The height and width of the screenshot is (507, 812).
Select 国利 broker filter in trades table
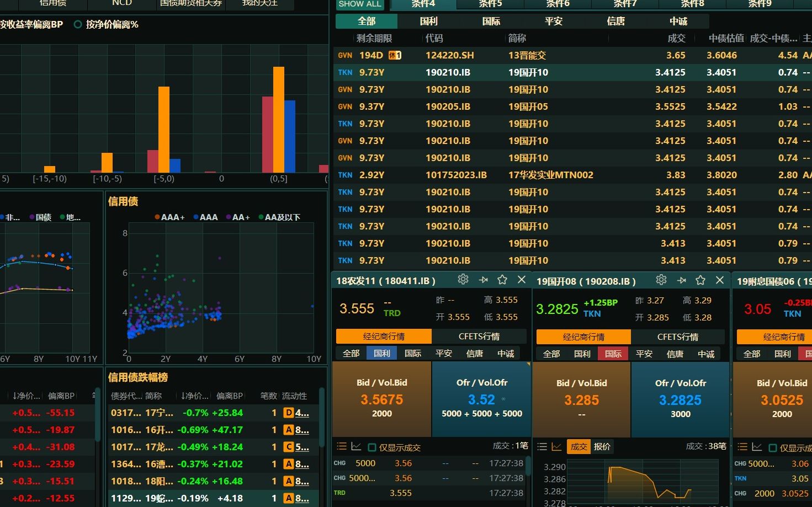tap(428, 21)
